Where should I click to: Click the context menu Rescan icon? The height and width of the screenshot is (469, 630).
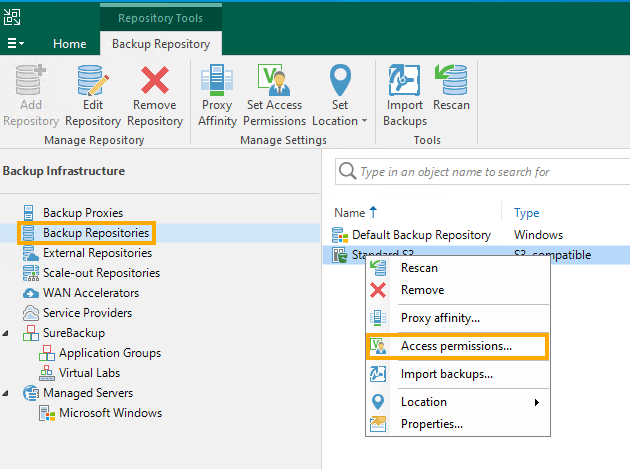click(x=378, y=268)
